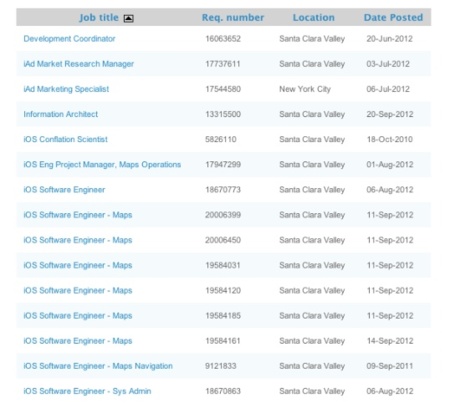Open Maps job with req number 20006450
450x408 pixels.
tap(78, 240)
